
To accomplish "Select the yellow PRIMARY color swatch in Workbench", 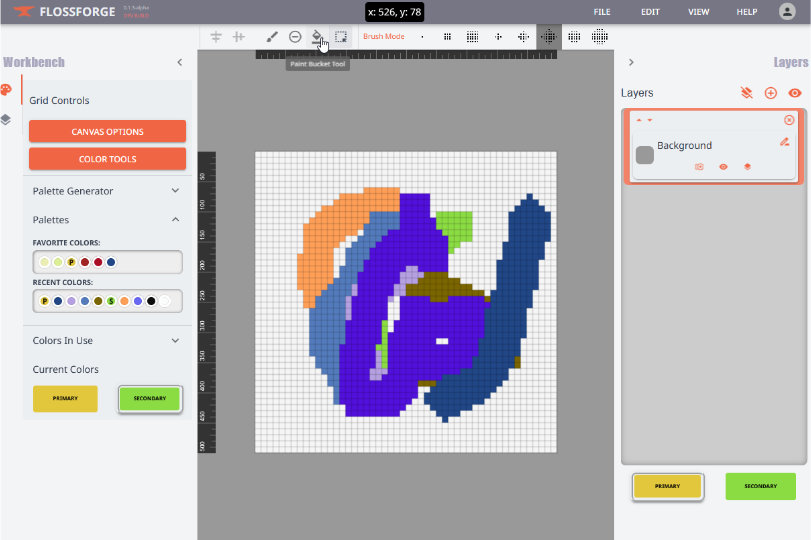I will (65, 399).
